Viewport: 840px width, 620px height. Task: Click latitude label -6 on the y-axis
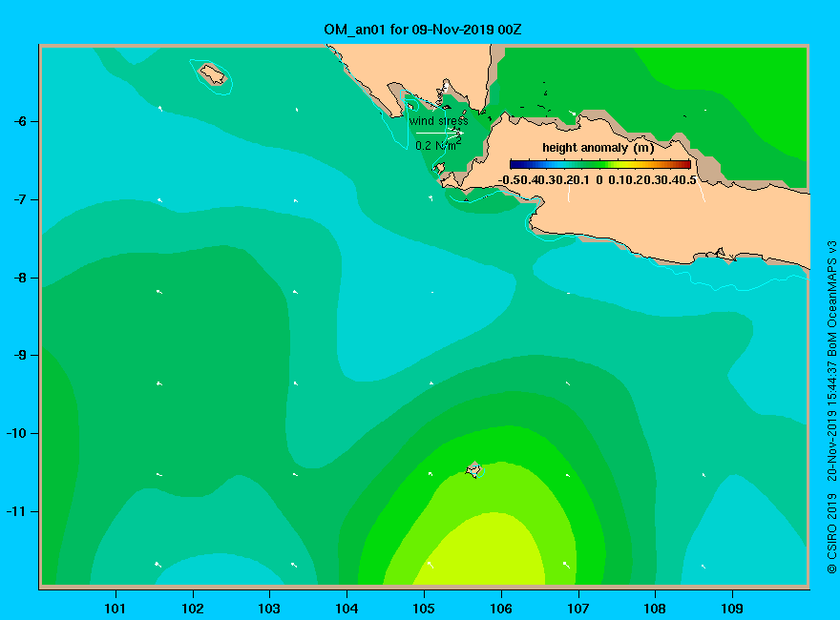20,121
